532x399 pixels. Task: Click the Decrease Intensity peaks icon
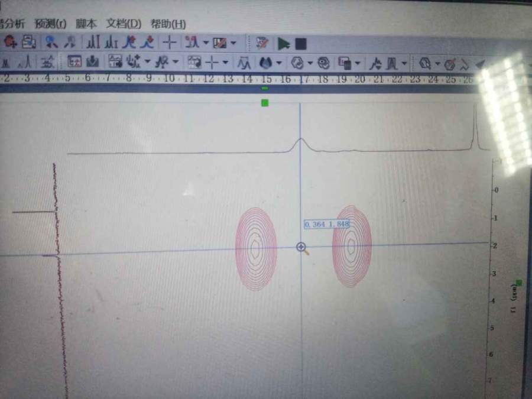[111, 43]
